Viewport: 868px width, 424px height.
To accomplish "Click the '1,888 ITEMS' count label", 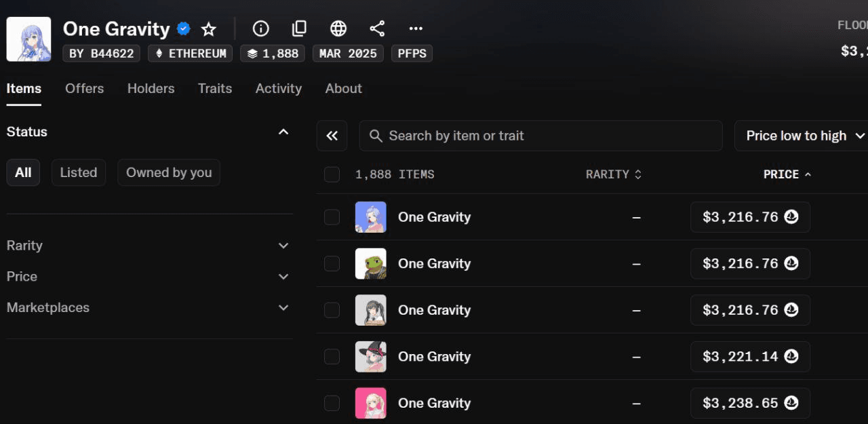I will pos(395,174).
